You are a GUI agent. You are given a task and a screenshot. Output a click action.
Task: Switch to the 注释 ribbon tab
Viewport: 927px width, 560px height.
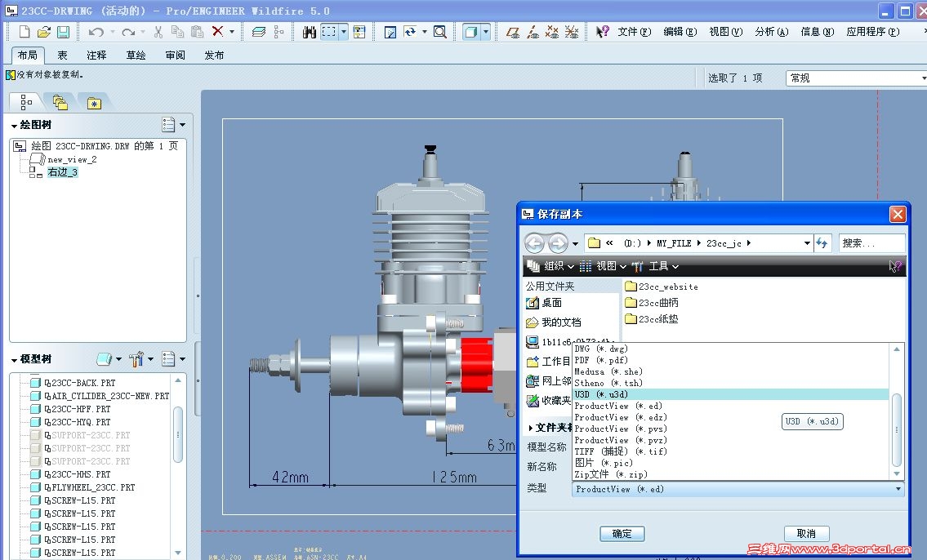point(96,55)
